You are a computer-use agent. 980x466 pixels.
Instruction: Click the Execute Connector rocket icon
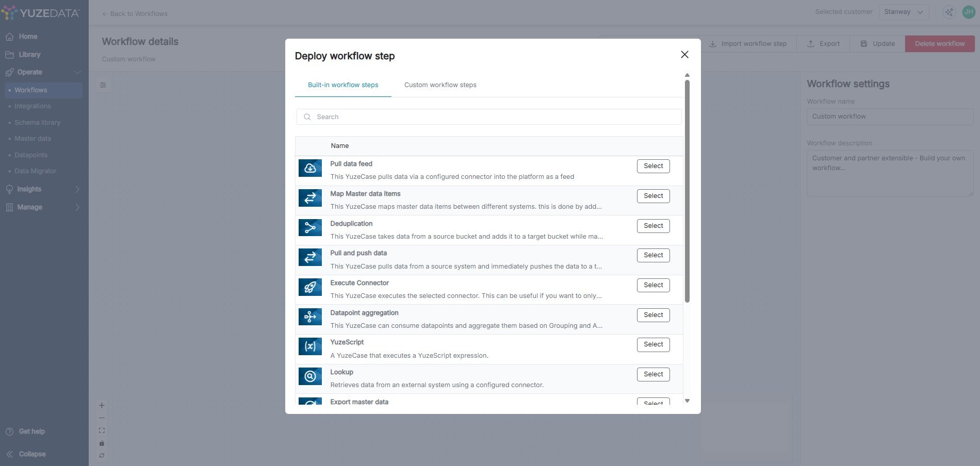pyautogui.click(x=310, y=287)
